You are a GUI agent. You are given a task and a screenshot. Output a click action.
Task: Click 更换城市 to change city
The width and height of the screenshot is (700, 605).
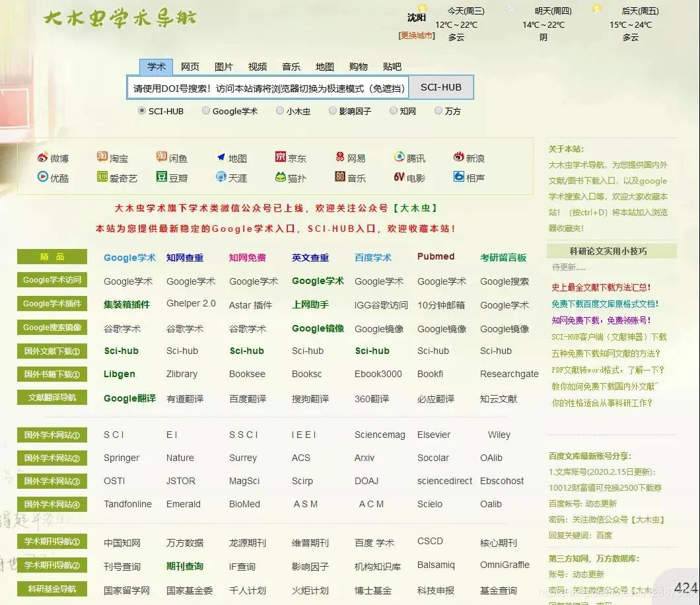point(417,35)
